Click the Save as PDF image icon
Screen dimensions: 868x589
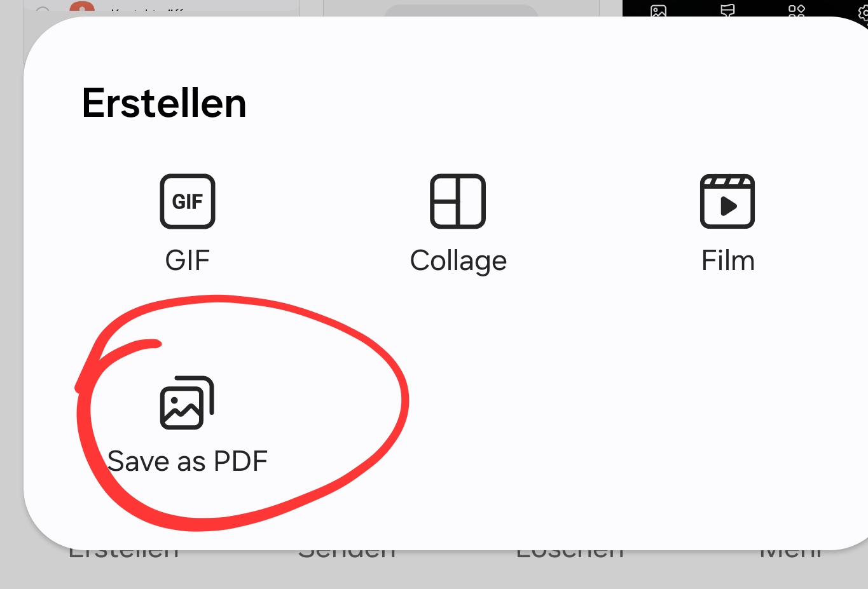187,403
